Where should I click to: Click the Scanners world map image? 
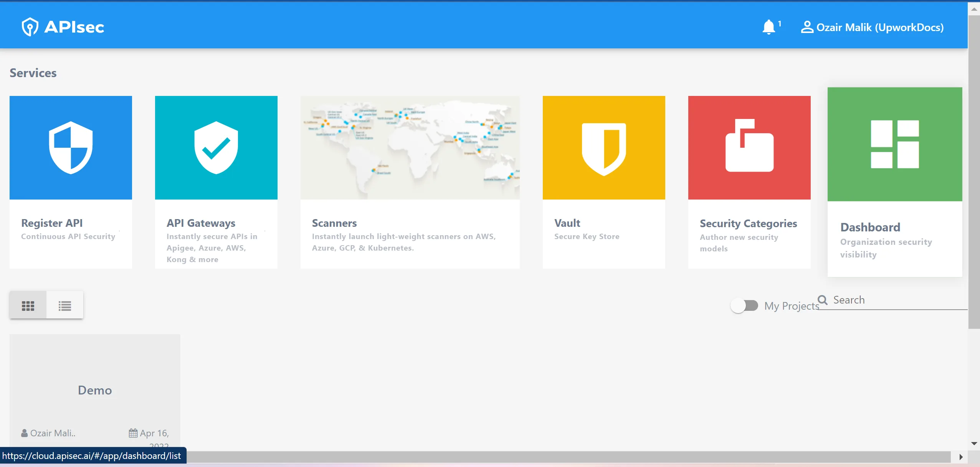[x=410, y=147]
